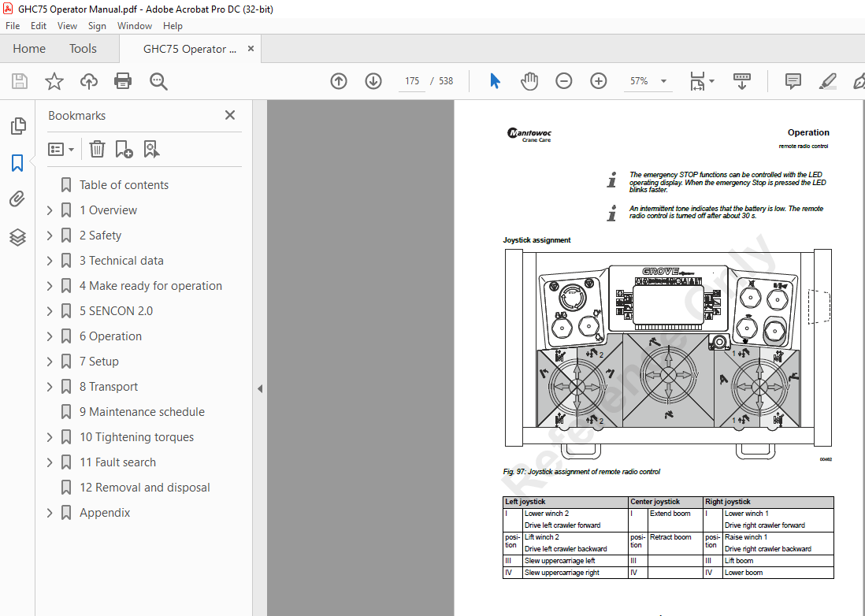
Task: Expand the 2 Safety bookmark
Action: pos(50,236)
